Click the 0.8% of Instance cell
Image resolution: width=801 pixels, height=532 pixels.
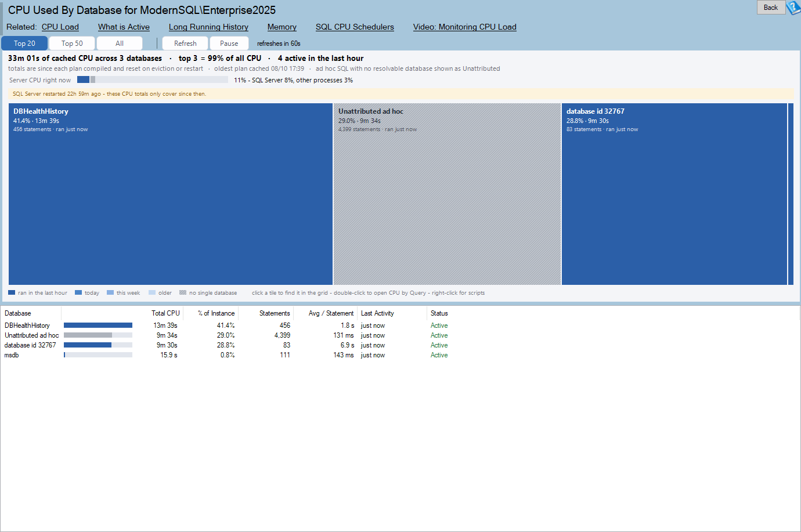click(x=228, y=355)
